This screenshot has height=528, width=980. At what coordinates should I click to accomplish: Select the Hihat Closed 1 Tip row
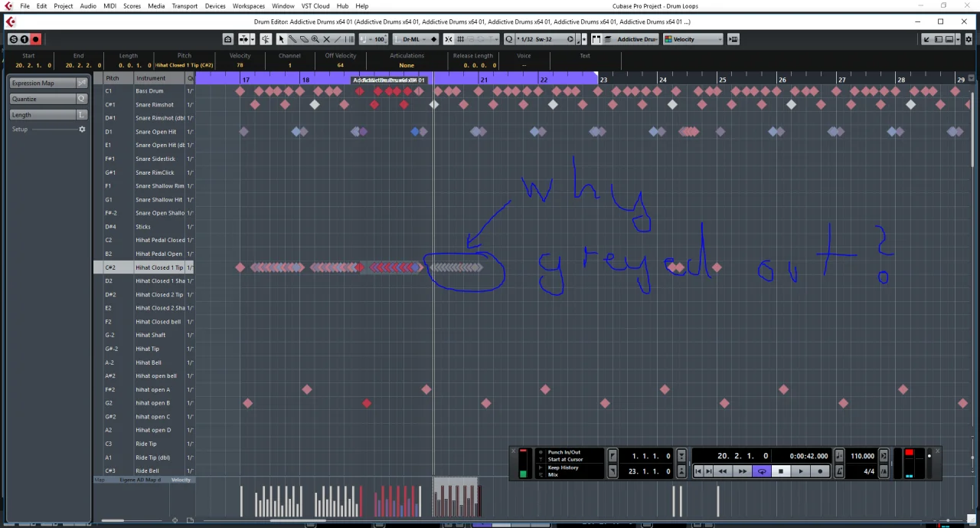coord(159,267)
